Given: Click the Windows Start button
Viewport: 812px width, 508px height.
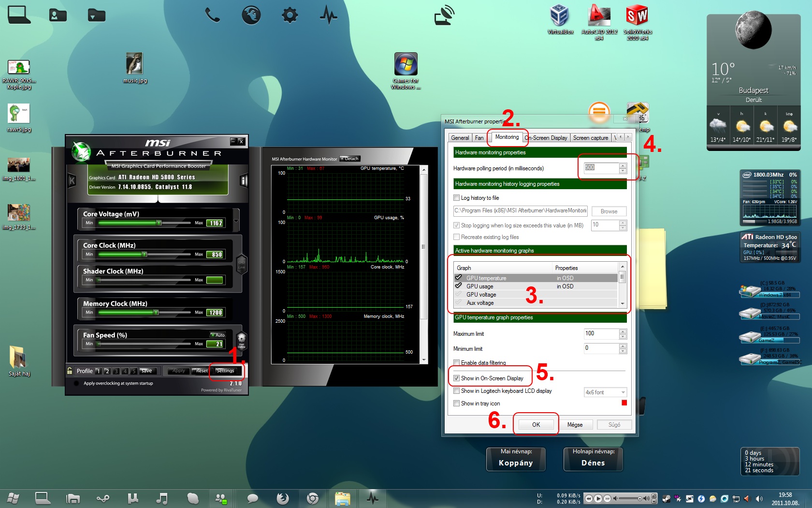Looking at the screenshot, I should 13,498.
